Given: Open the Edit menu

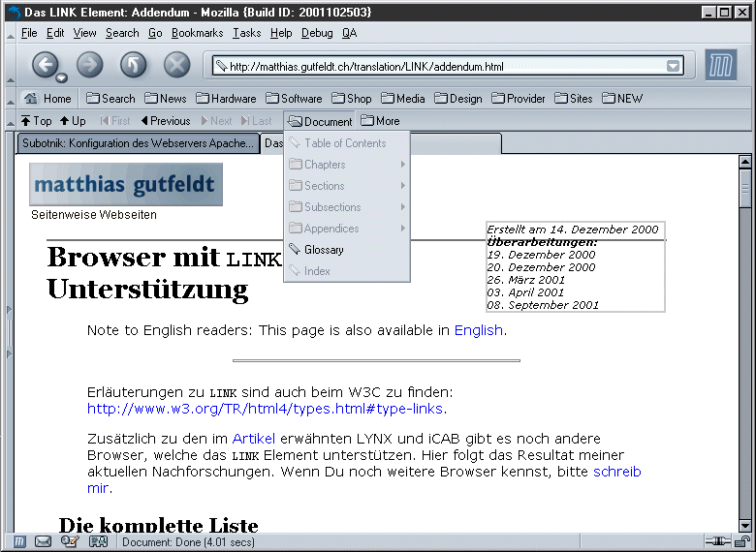Looking at the screenshot, I should click(55, 33).
